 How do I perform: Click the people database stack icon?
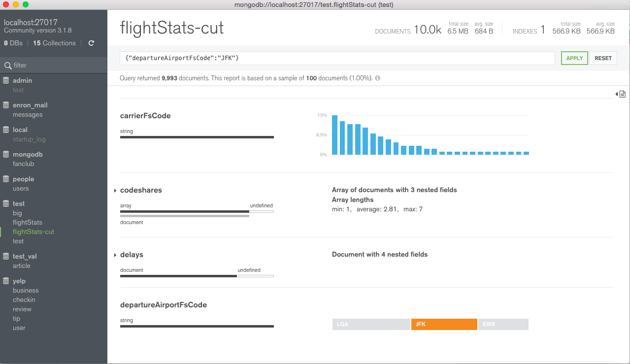(6, 179)
